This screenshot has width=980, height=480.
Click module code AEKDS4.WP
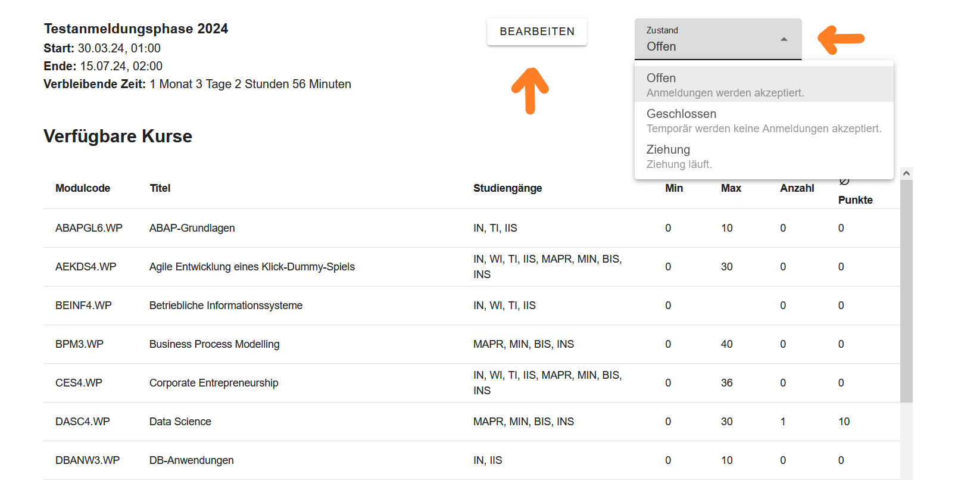coord(86,267)
